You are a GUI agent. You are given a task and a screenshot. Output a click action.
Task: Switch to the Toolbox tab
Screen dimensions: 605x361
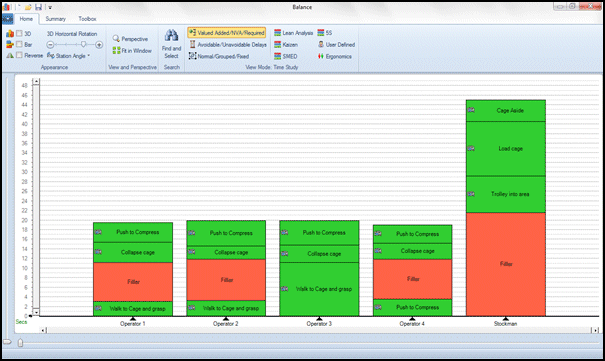(x=87, y=19)
